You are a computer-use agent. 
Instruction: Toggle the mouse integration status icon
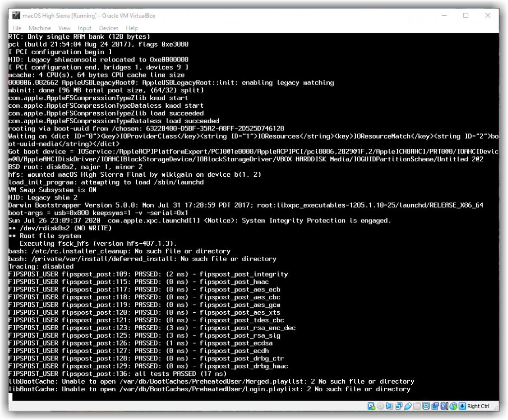coord(462,406)
